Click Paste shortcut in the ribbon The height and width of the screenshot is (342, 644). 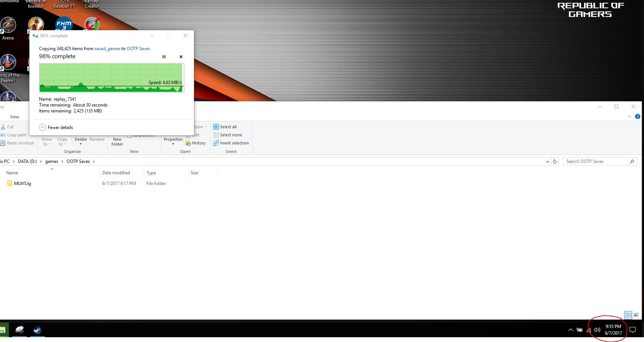click(17, 143)
